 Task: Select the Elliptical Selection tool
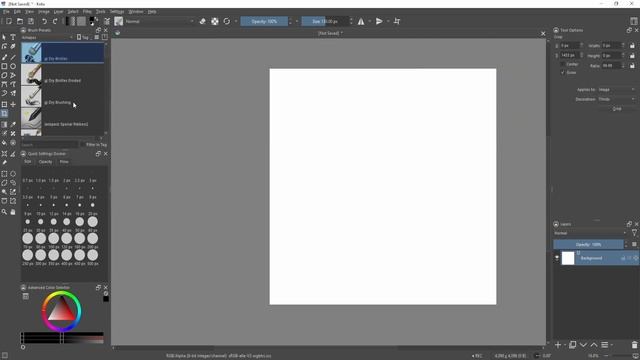tap(13, 174)
